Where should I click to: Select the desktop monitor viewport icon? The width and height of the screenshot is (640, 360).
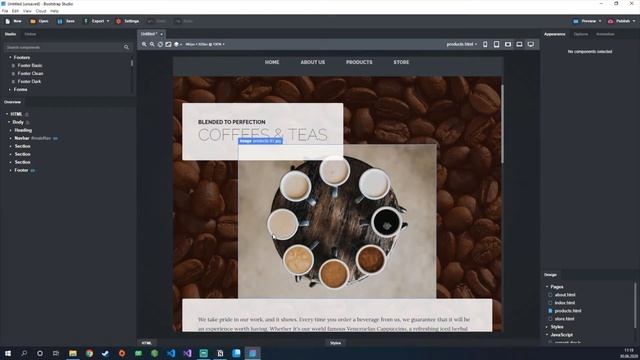[531, 44]
